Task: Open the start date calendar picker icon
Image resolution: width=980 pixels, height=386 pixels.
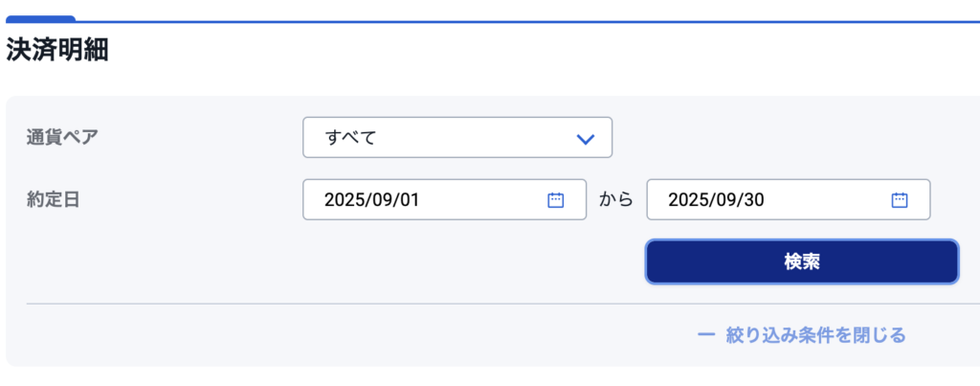Action: [556, 200]
